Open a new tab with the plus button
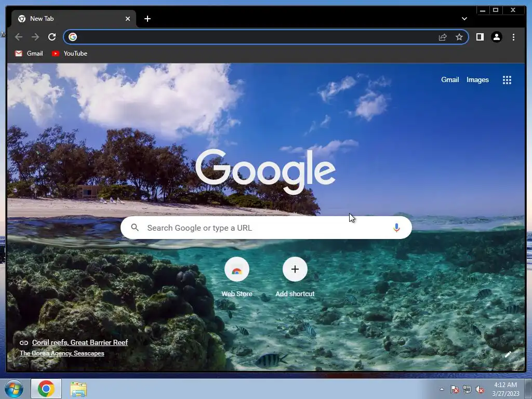Screen dimensions: 532x399 coord(147,19)
